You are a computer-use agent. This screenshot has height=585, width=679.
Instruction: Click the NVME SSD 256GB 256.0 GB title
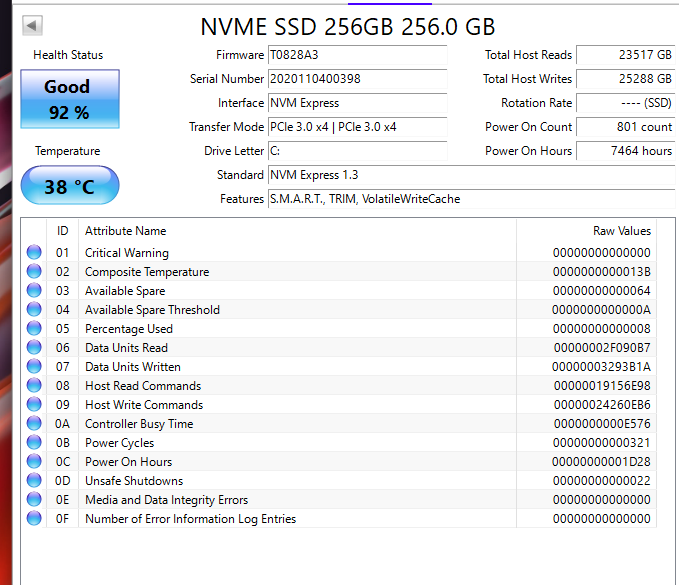pos(348,27)
